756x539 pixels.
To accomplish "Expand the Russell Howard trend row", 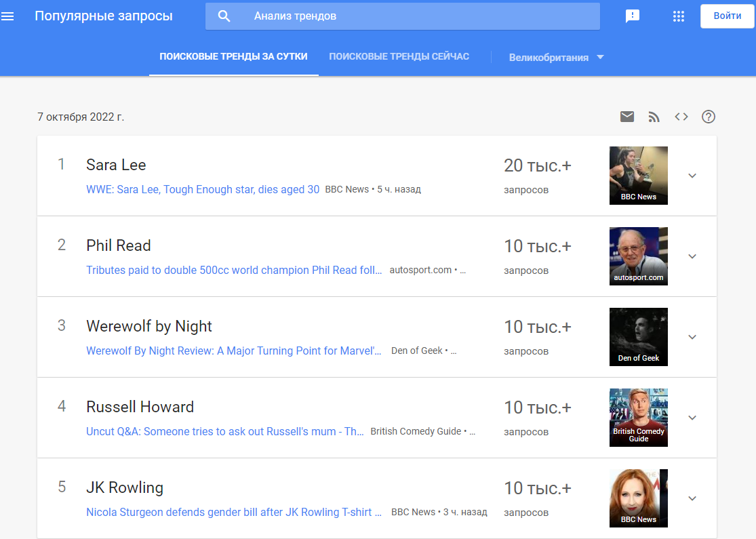I will 692,418.
